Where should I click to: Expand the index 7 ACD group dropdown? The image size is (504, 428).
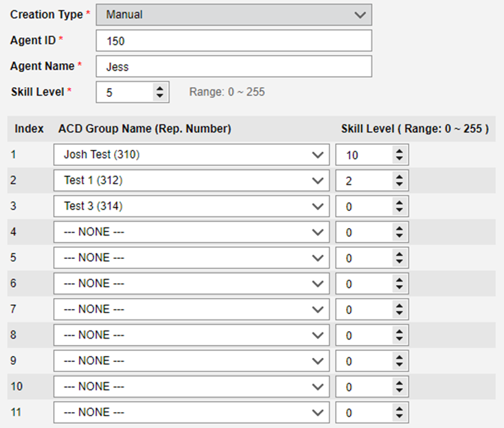191,309
